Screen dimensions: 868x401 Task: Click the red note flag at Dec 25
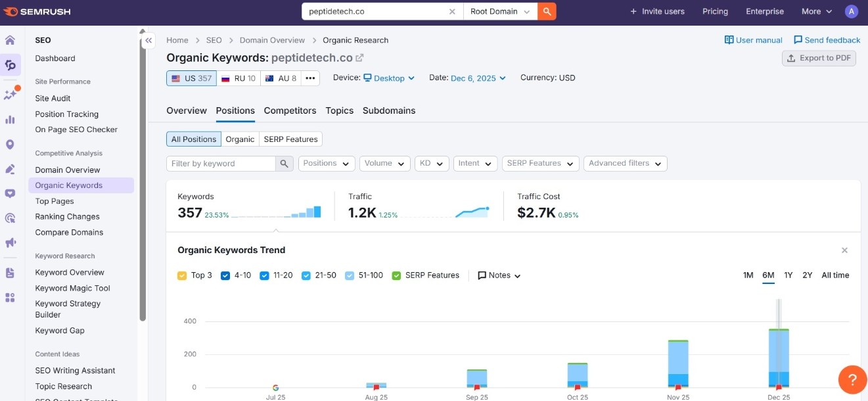click(x=779, y=388)
